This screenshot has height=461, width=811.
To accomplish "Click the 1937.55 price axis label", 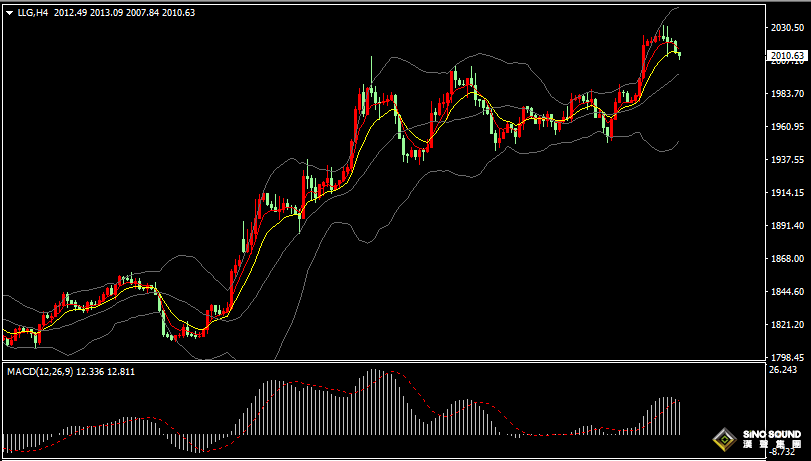I will (788, 160).
